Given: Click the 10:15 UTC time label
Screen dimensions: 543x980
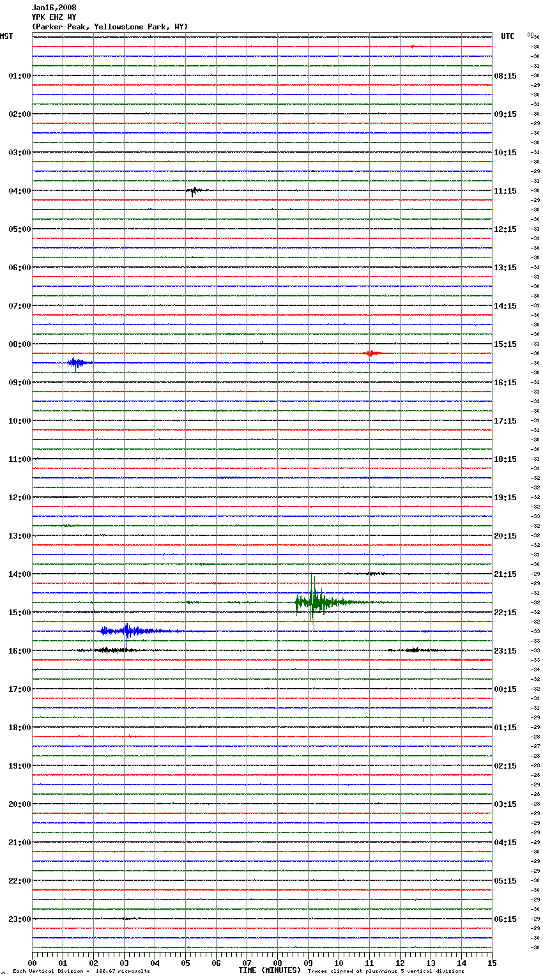Looking at the screenshot, I should (505, 153).
